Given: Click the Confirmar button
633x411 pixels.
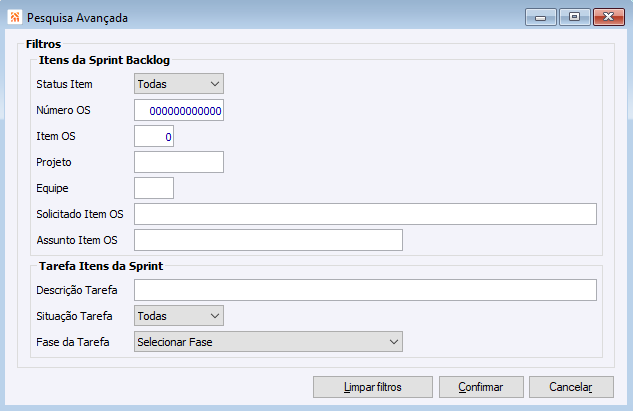Looking at the screenshot, I should [480, 387].
